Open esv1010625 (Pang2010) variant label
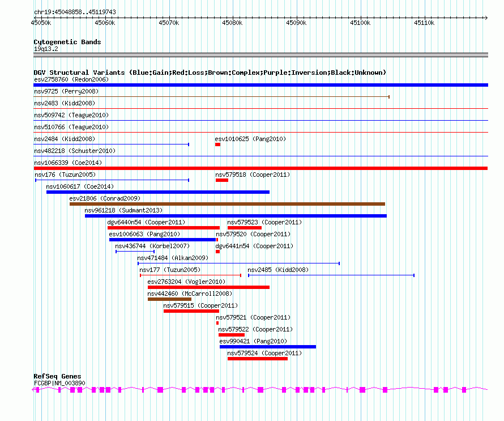Viewport: 504px width, 421px height. (250, 139)
